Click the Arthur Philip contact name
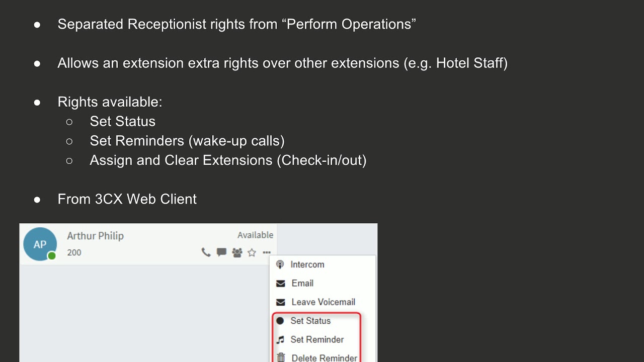 coord(95,236)
